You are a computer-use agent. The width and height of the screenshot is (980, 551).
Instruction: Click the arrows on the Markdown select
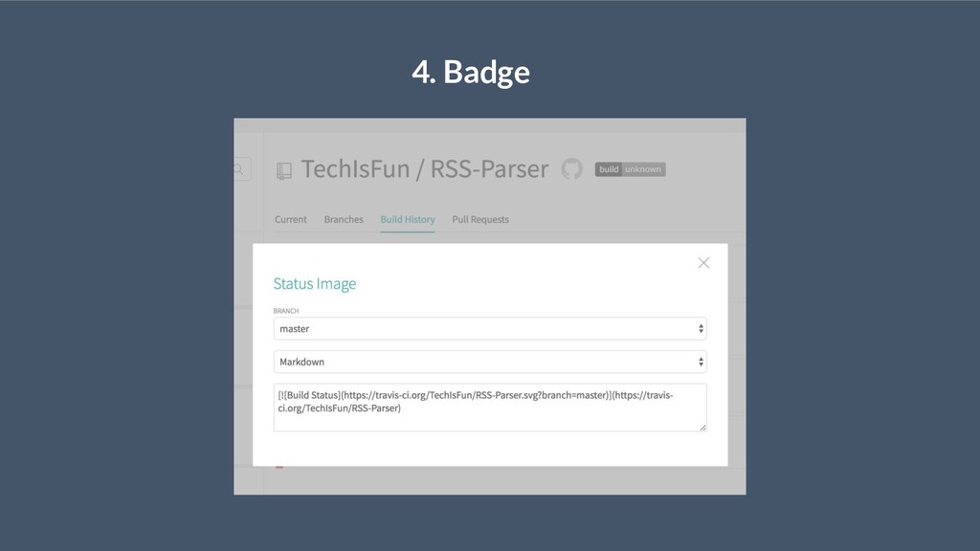pos(701,362)
